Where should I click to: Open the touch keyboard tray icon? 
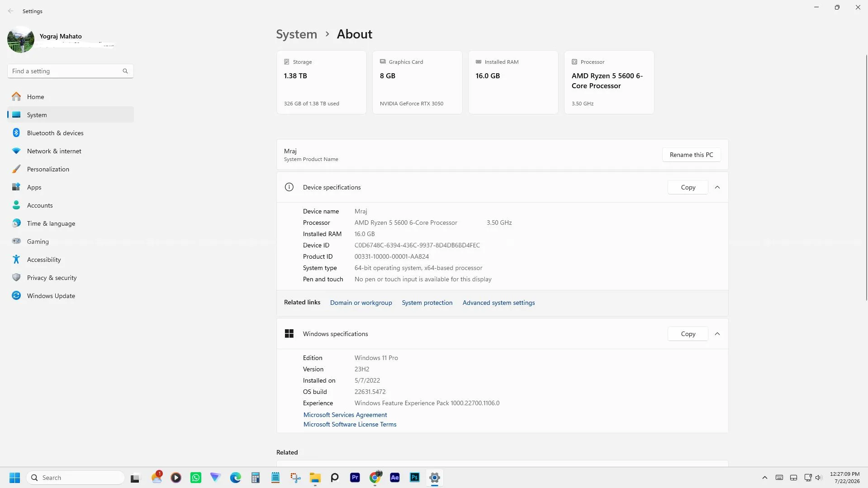pyautogui.click(x=779, y=478)
